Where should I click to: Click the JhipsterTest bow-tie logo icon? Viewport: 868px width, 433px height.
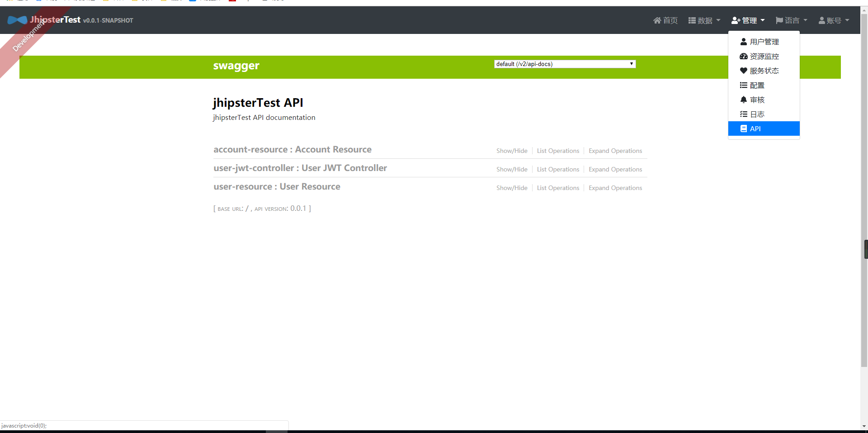click(x=17, y=20)
